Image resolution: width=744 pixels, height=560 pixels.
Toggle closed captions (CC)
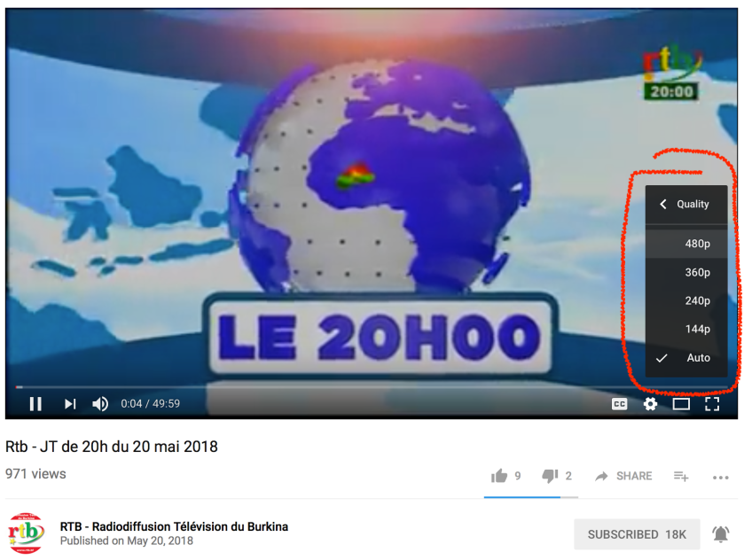pos(619,403)
